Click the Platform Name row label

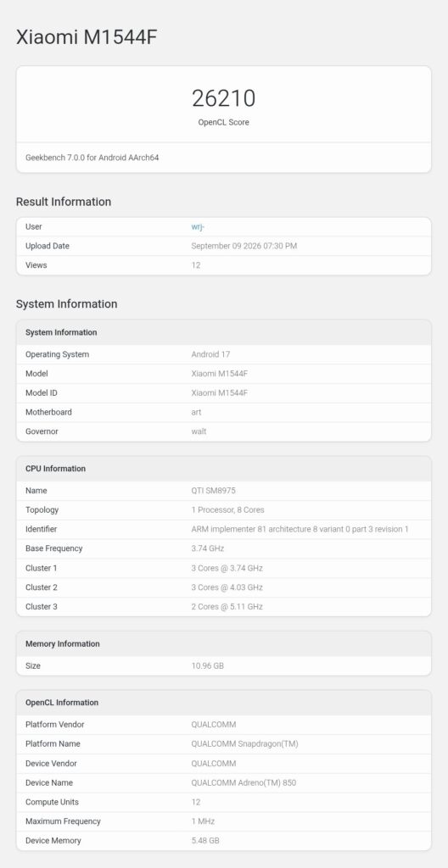coord(53,744)
